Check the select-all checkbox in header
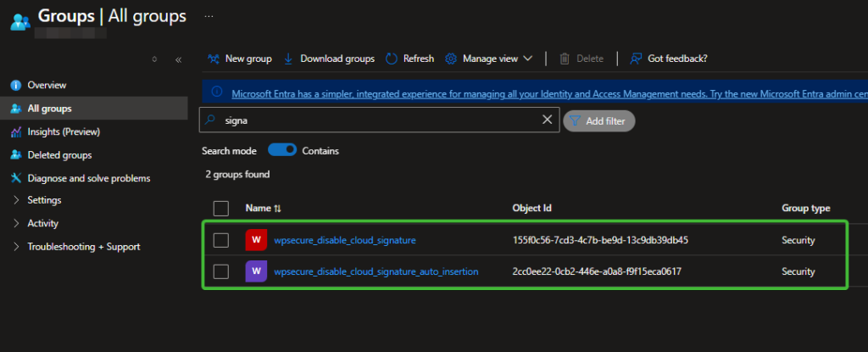Viewport: 868px width, 352px height. pos(221,208)
